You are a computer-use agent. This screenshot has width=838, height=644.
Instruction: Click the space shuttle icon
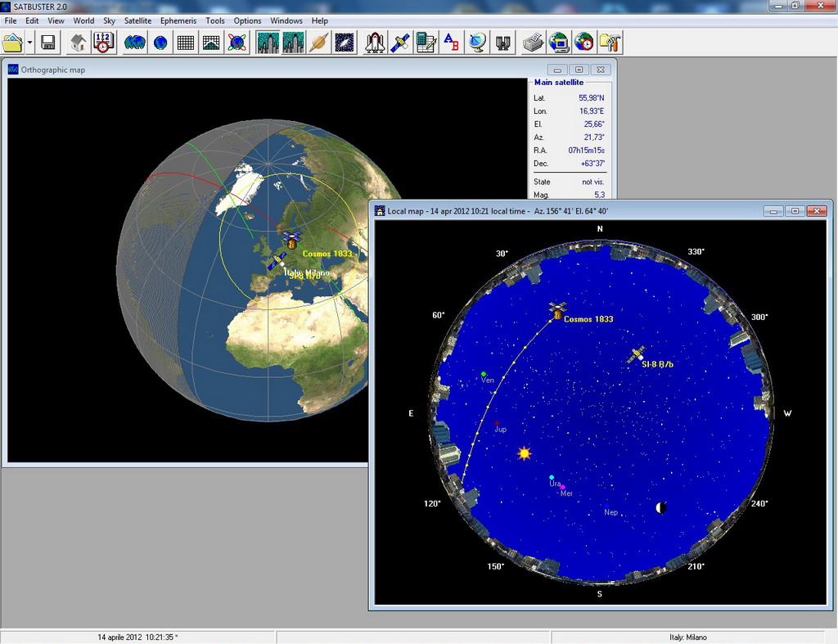tap(375, 43)
